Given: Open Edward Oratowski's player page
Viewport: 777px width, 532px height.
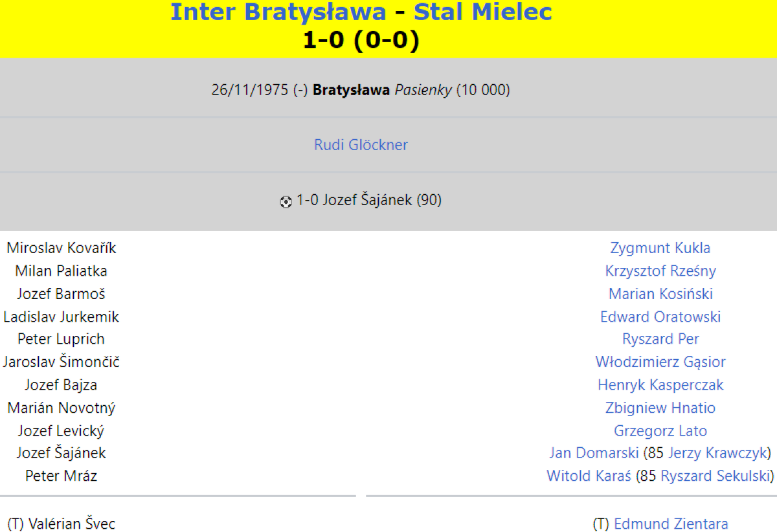Looking at the screenshot, I should click(x=660, y=317).
